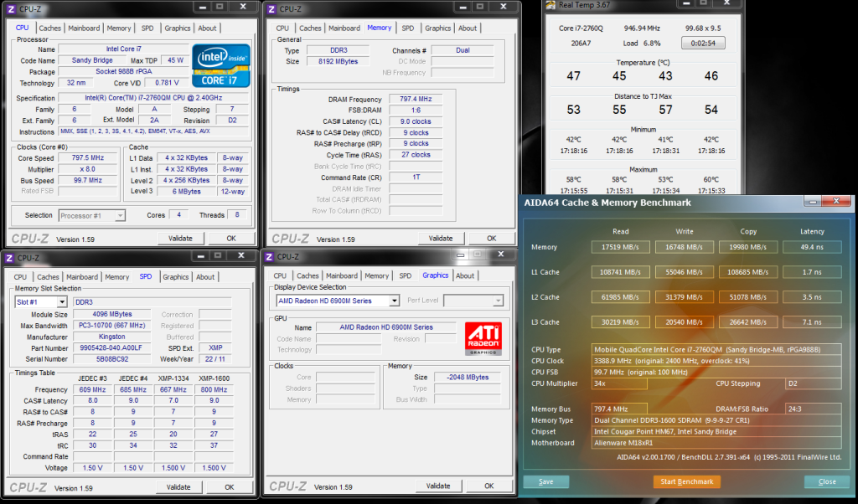Click the Close button in AIDA64 benchmark
858x504 pixels.
click(827, 481)
